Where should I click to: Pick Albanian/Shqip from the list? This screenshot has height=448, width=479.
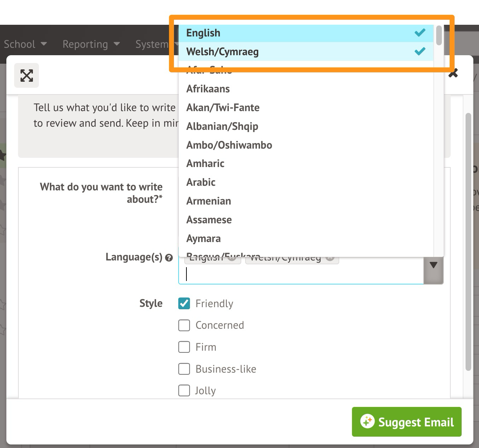tap(222, 126)
